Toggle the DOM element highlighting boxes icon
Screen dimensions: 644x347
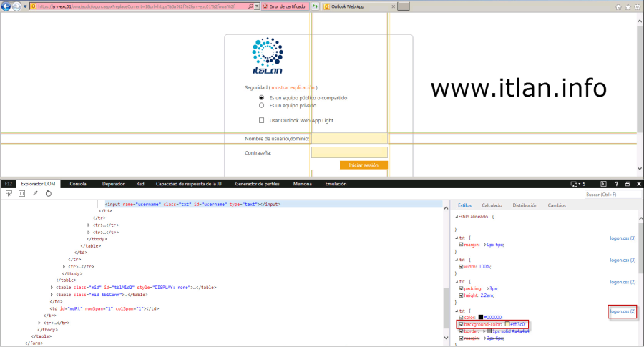click(x=21, y=193)
